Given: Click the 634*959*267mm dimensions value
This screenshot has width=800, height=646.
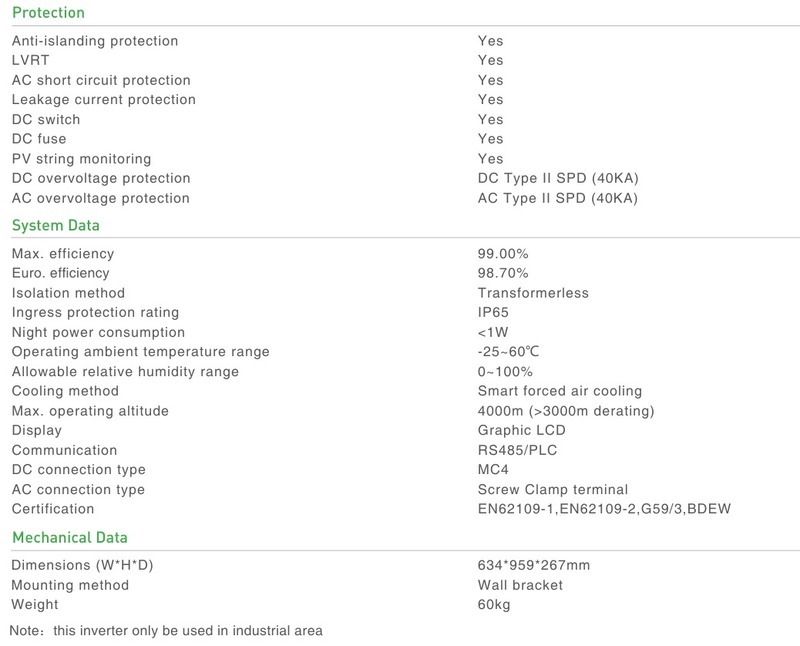Looking at the screenshot, I should (x=534, y=566).
